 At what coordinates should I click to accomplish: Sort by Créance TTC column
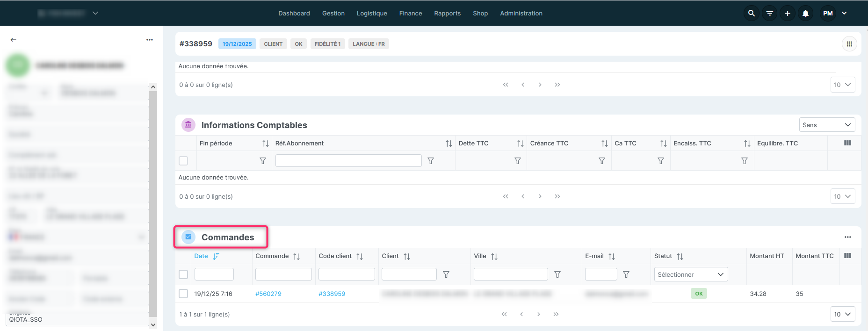click(x=604, y=144)
